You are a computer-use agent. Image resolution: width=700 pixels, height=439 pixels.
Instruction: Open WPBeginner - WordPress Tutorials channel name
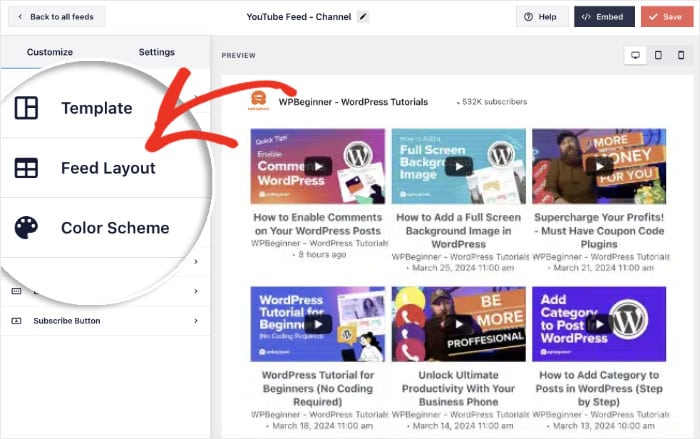pos(353,102)
